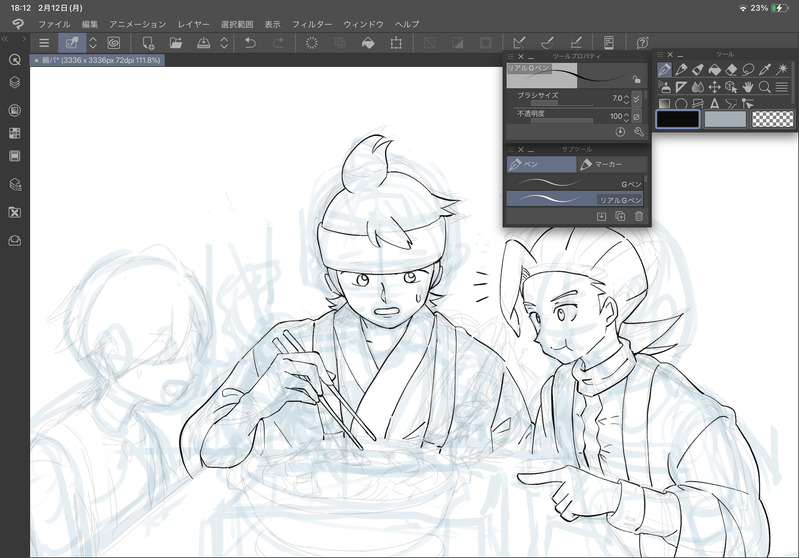Select the Fill bucket tool in tool palette
Image resolution: width=799 pixels, height=558 pixels.
coord(714,69)
